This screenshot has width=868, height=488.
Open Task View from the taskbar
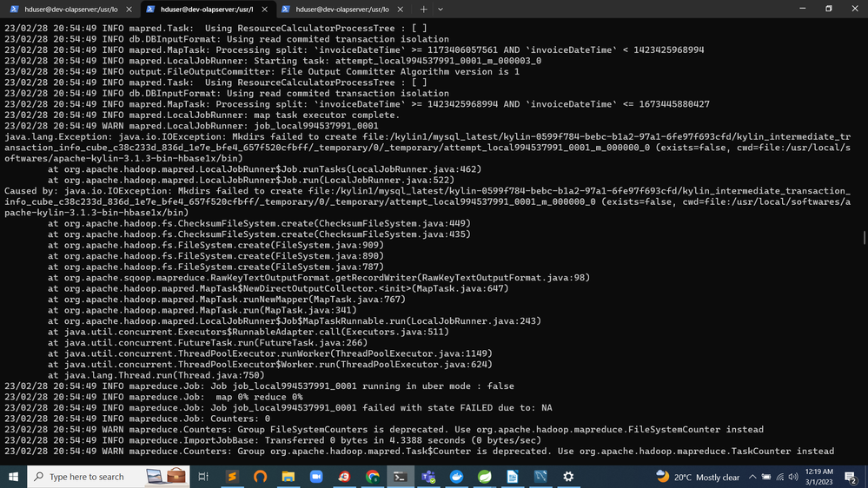203,477
